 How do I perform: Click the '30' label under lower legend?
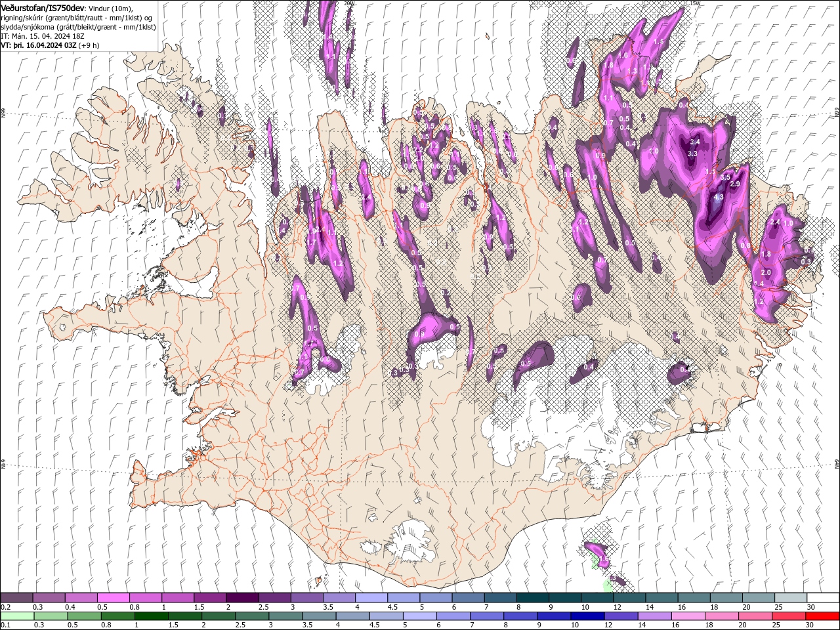pos(810,625)
